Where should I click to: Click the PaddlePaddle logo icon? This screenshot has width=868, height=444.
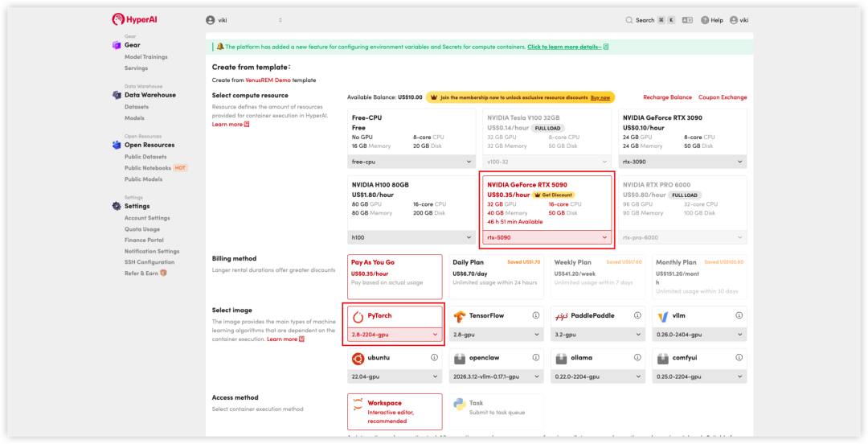561,316
